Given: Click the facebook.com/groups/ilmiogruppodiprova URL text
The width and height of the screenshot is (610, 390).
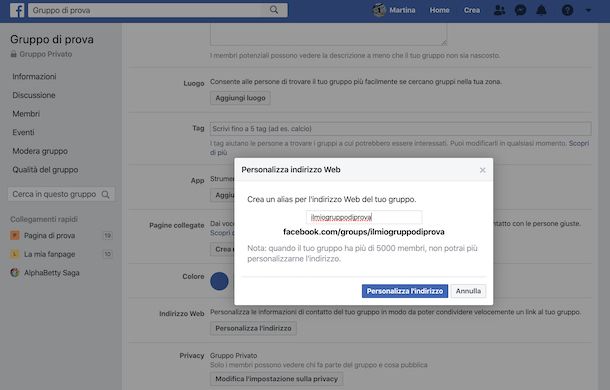Looking at the screenshot, I should tap(364, 232).
